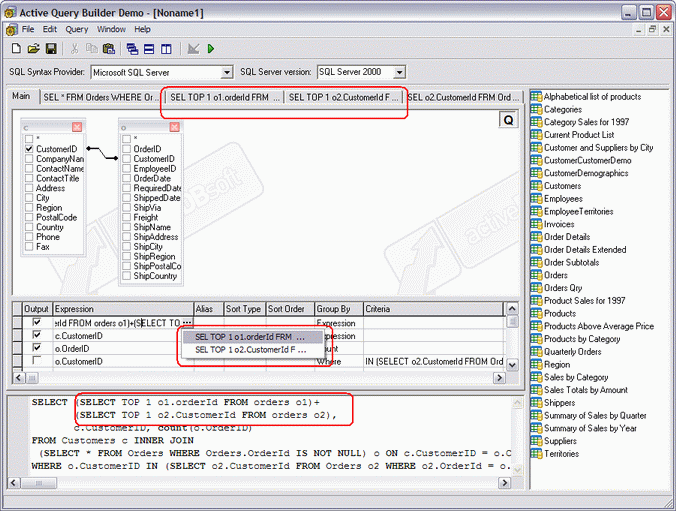Open the Help menu
Image resolution: width=676 pixels, height=511 pixels.
[142, 29]
